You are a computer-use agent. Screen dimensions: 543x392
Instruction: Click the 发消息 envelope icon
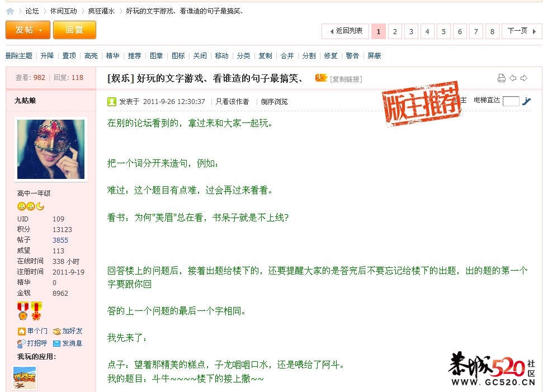coord(57,343)
